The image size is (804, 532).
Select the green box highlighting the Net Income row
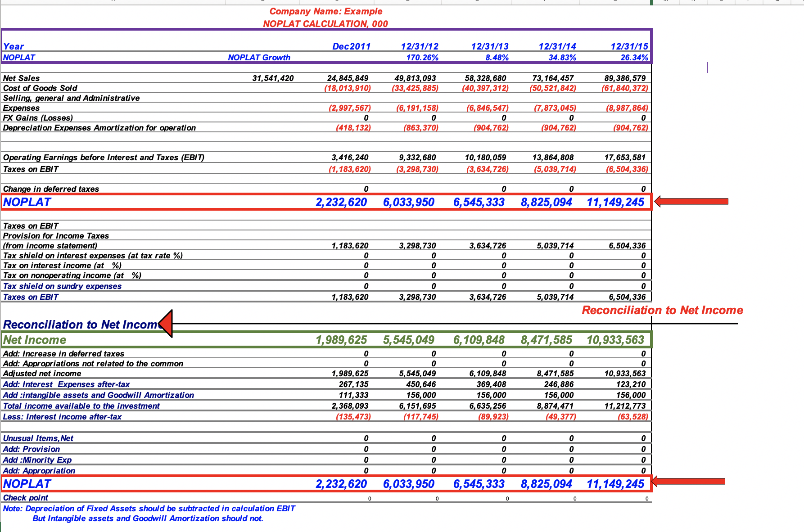tap(326, 340)
